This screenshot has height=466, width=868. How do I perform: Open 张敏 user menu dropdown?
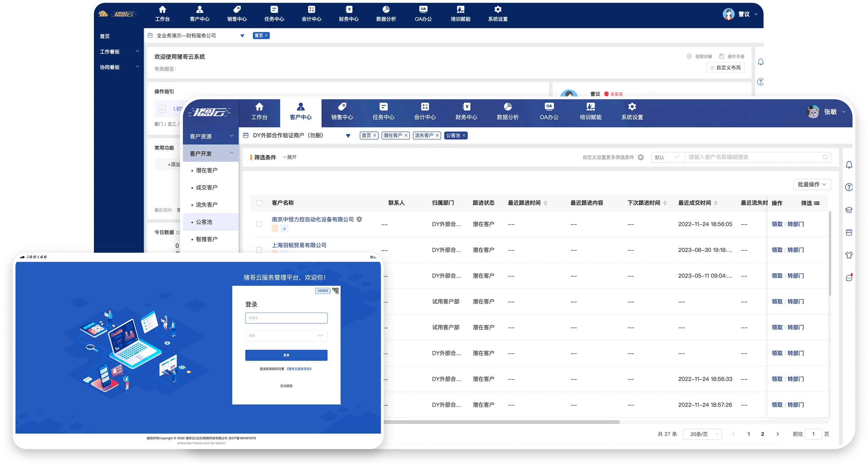pos(844,112)
